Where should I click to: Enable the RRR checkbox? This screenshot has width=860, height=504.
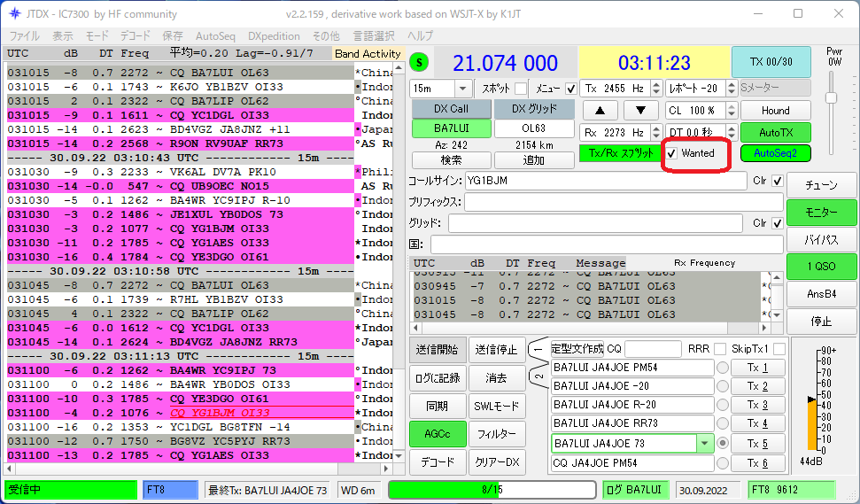720,349
